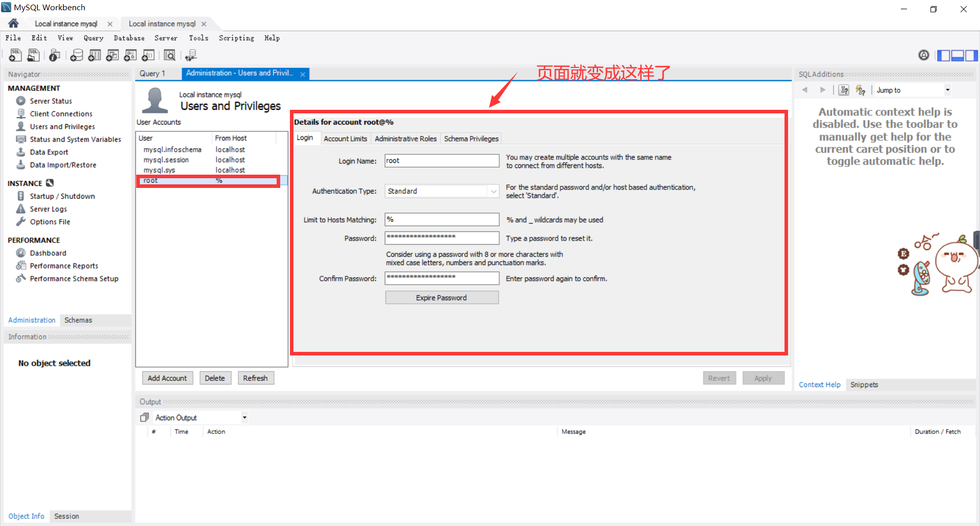Click the INSTANCE section icon
This screenshot has width=980, height=526.
point(50,183)
